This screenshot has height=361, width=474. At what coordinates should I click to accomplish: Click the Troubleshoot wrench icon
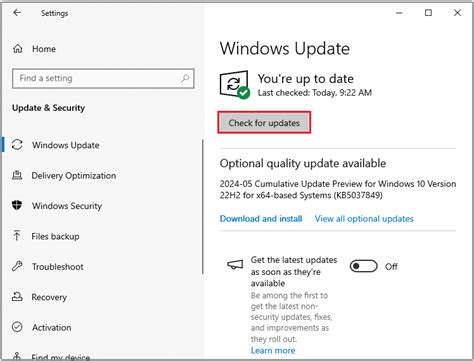click(17, 266)
